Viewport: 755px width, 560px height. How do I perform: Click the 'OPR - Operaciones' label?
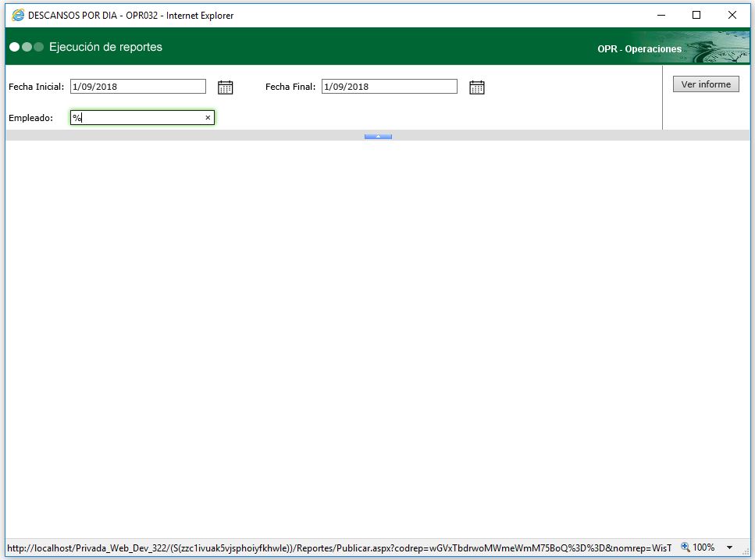[x=639, y=49]
